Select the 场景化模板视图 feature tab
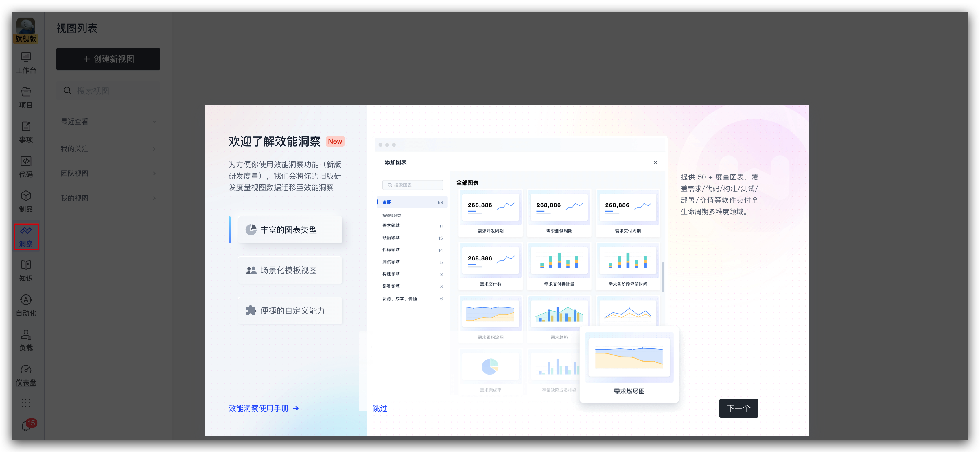The height and width of the screenshot is (452, 980). click(290, 270)
